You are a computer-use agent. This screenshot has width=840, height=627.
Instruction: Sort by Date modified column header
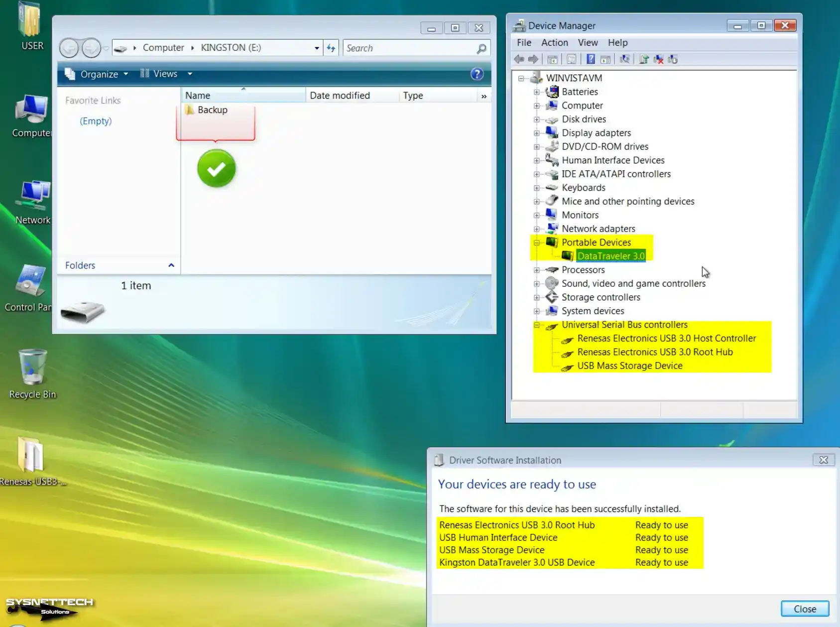point(352,95)
